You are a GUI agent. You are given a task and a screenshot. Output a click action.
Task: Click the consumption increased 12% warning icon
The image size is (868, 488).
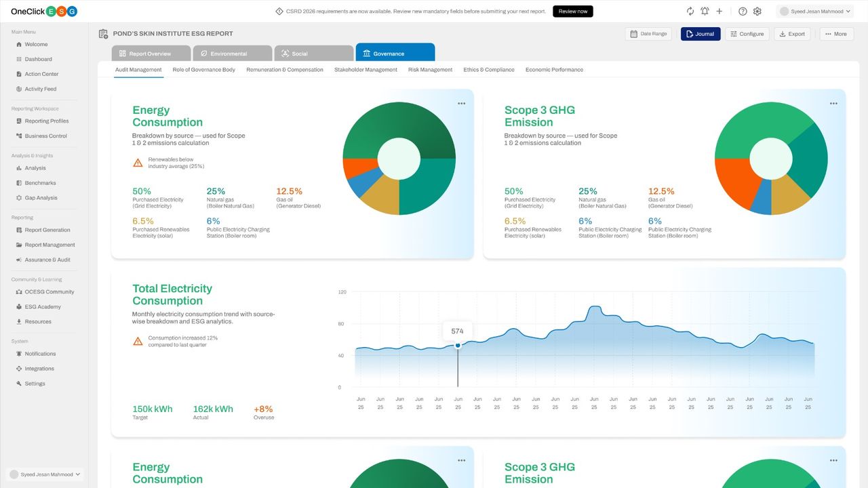click(138, 341)
